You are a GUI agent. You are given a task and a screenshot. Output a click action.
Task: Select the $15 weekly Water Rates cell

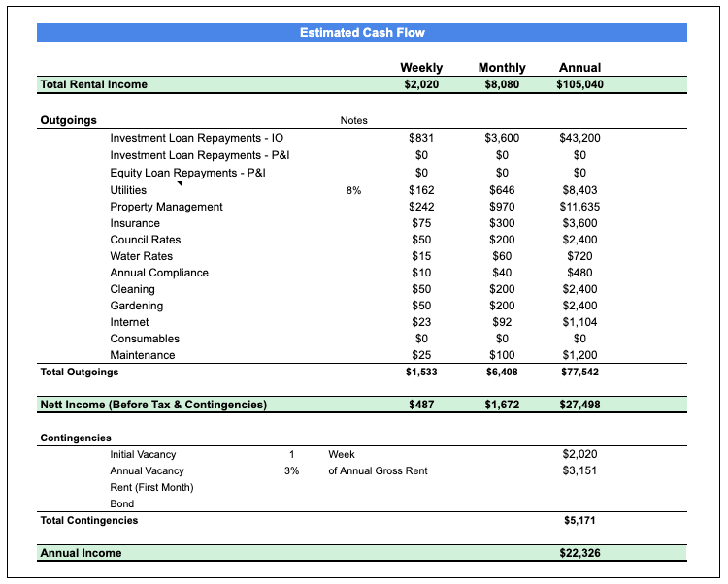tap(421, 256)
